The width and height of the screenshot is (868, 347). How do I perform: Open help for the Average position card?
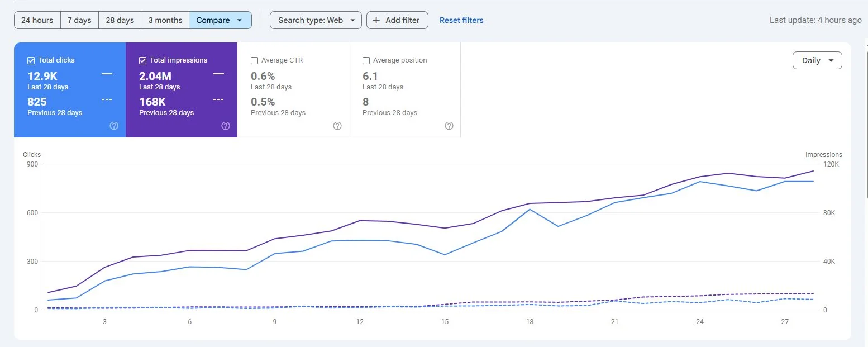point(449,126)
